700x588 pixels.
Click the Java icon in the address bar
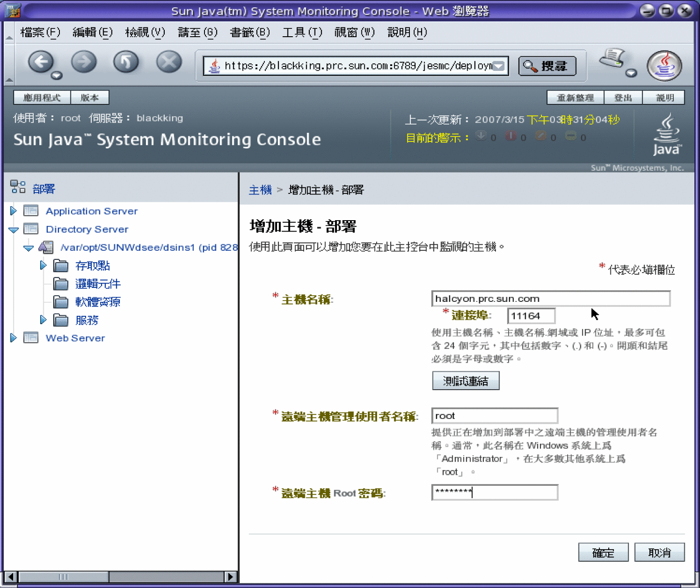click(x=214, y=66)
